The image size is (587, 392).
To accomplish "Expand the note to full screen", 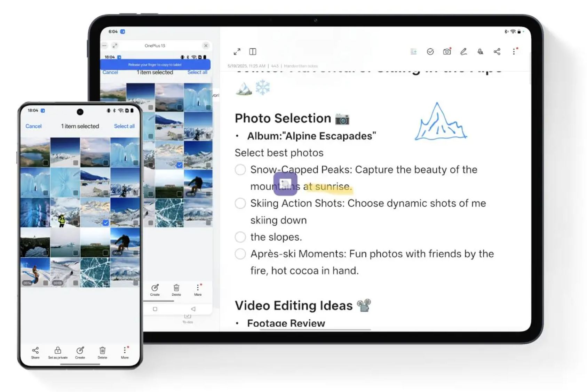I will [x=237, y=52].
